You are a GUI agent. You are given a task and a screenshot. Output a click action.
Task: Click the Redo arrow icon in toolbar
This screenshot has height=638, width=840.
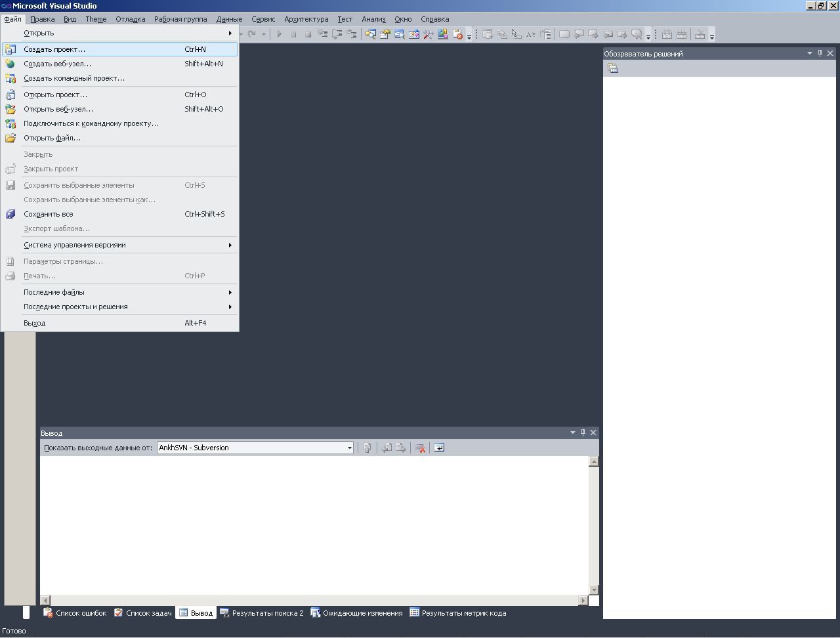pos(251,34)
